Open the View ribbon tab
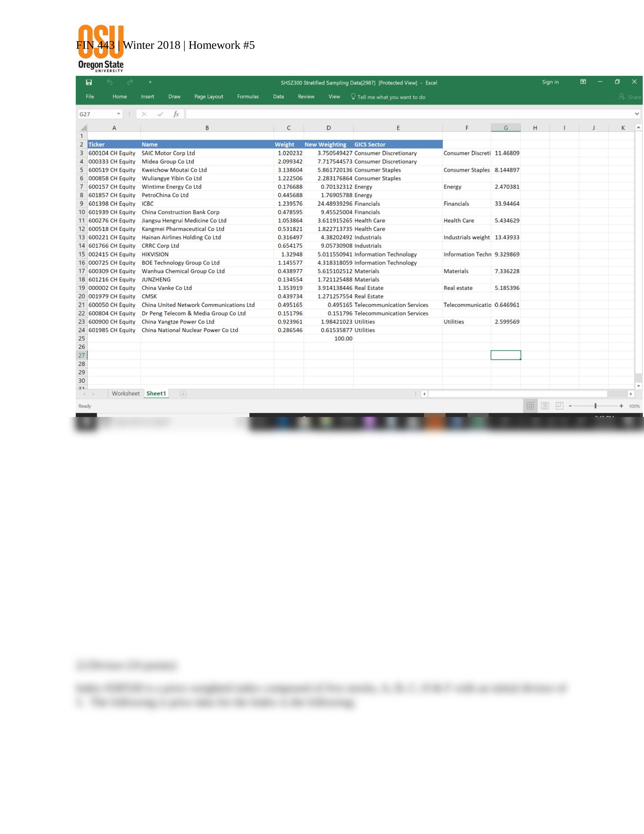The image size is (644, 834). 334,97
